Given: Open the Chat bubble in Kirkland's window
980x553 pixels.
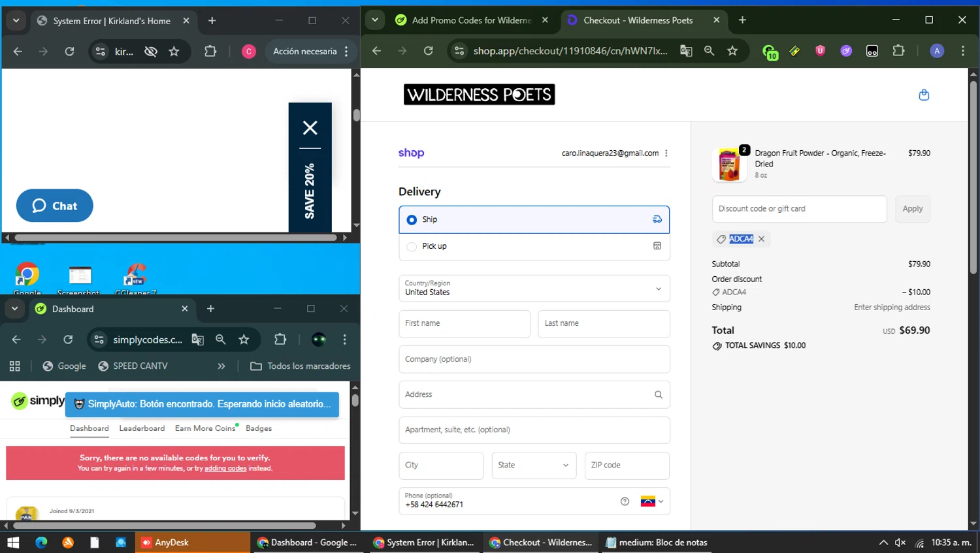Looking at the screenshot, I should click(x=55, y=206).
